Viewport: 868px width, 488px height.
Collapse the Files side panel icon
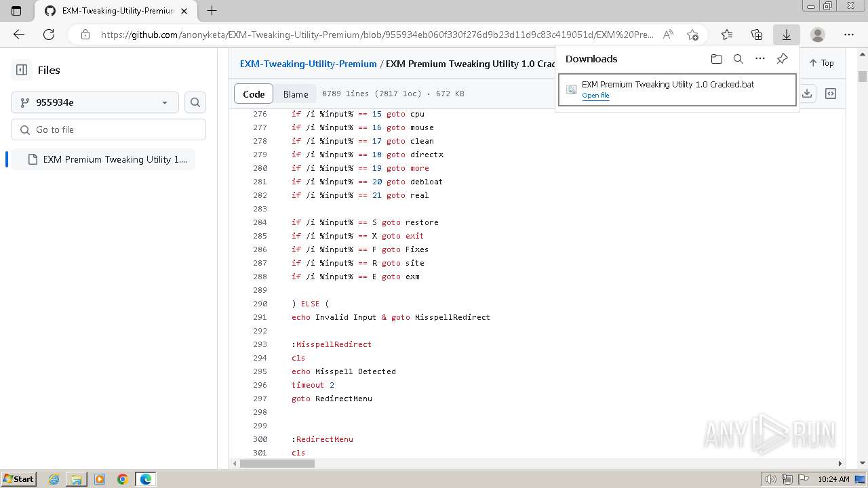[22, 70]
